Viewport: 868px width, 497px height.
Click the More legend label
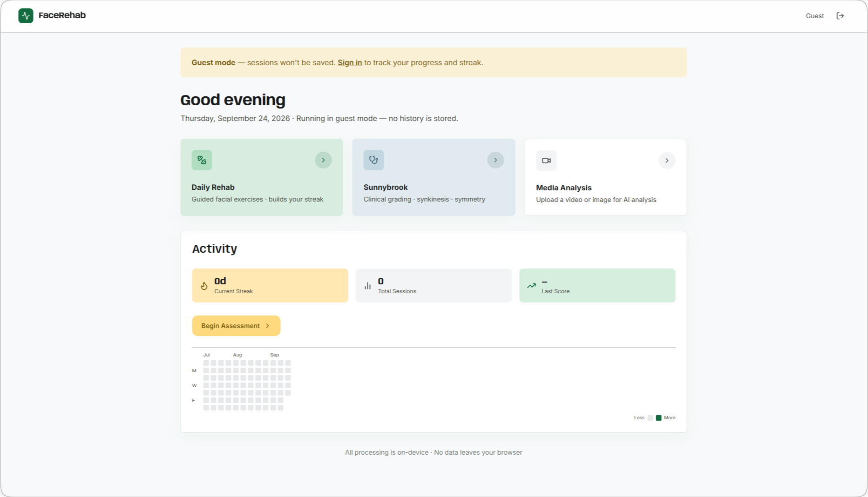click(x=670, y=418)
